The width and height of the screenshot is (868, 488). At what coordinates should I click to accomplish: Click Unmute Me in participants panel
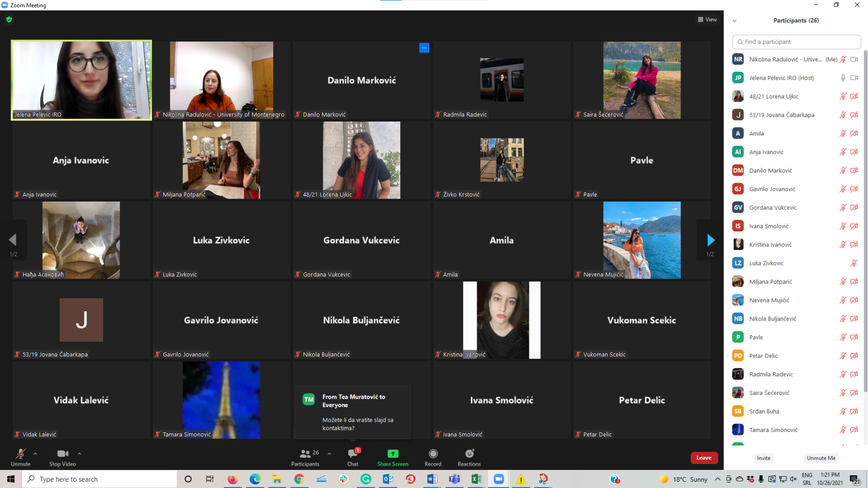point(821,458)
